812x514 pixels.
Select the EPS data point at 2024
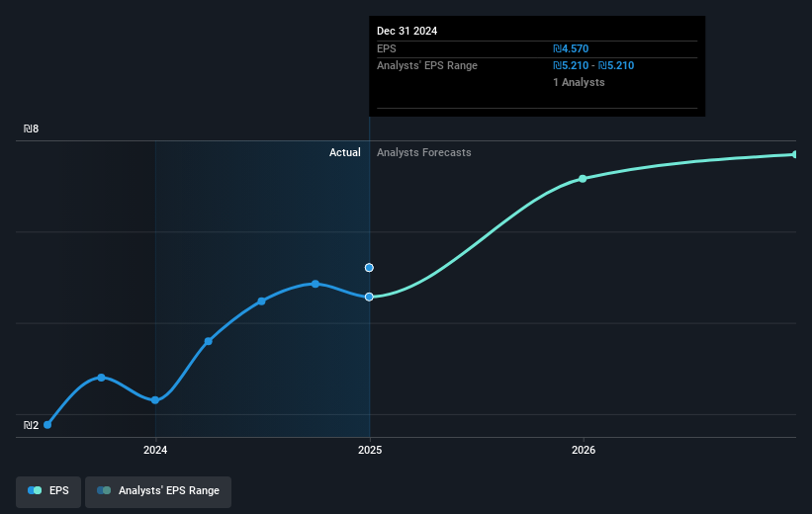click(x=155, y=400)
